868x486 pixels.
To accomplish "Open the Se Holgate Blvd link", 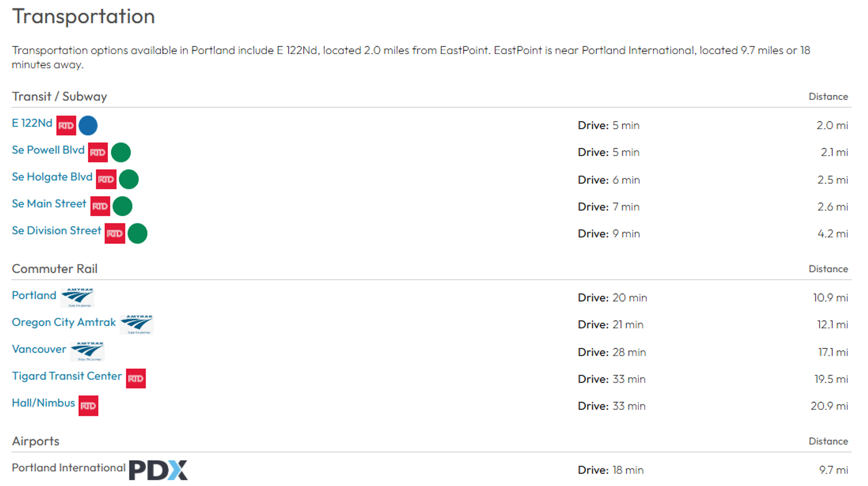I will 52,177.
